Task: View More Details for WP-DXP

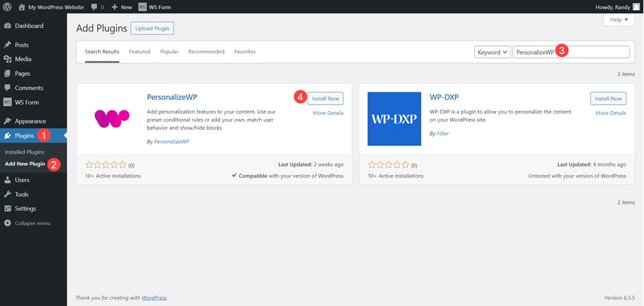Action: (x=610, y=113)
